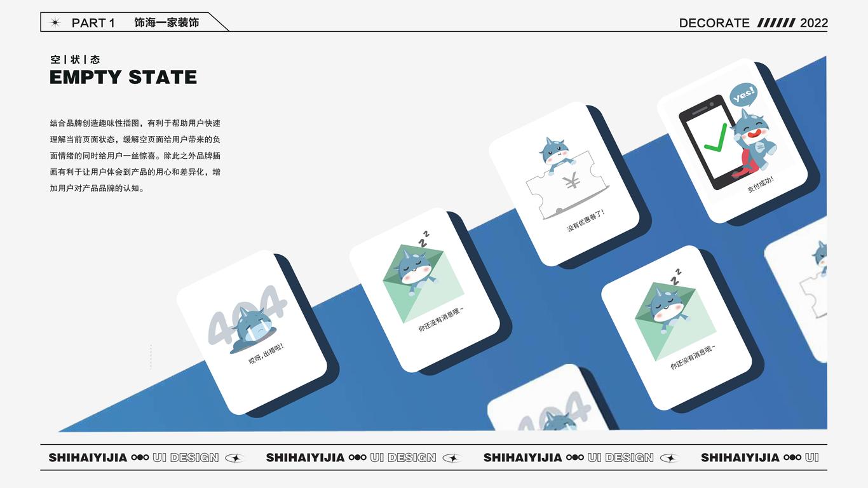Click the leftmost SHIHAIYIJIA footer text
The width and height of the screenshot is (868, 488).
pyautogui.click(x=88, y=457)
